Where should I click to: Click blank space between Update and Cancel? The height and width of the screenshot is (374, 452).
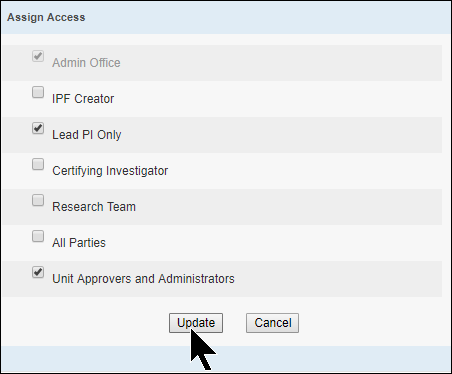coord(234,323)
